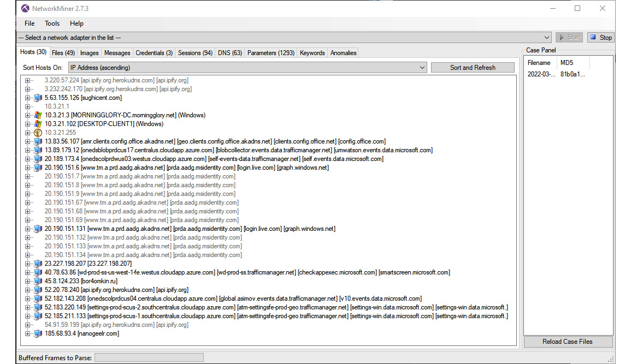Image resolution: width=631 pixels, height=364 pixels.
Task: Switch to the Files (49) tab
Action: tap(63, 52)
